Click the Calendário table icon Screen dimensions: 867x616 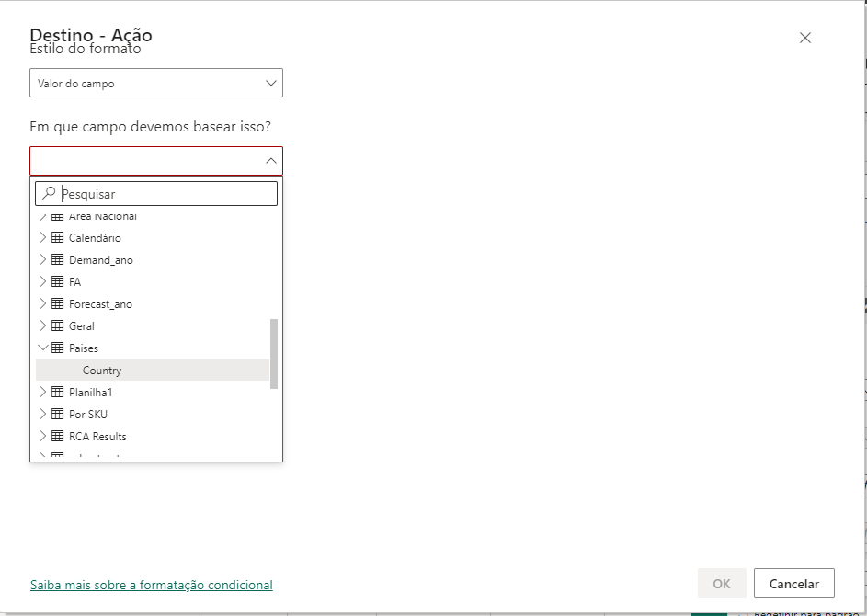pyautogui.click(x=58, y=238)
